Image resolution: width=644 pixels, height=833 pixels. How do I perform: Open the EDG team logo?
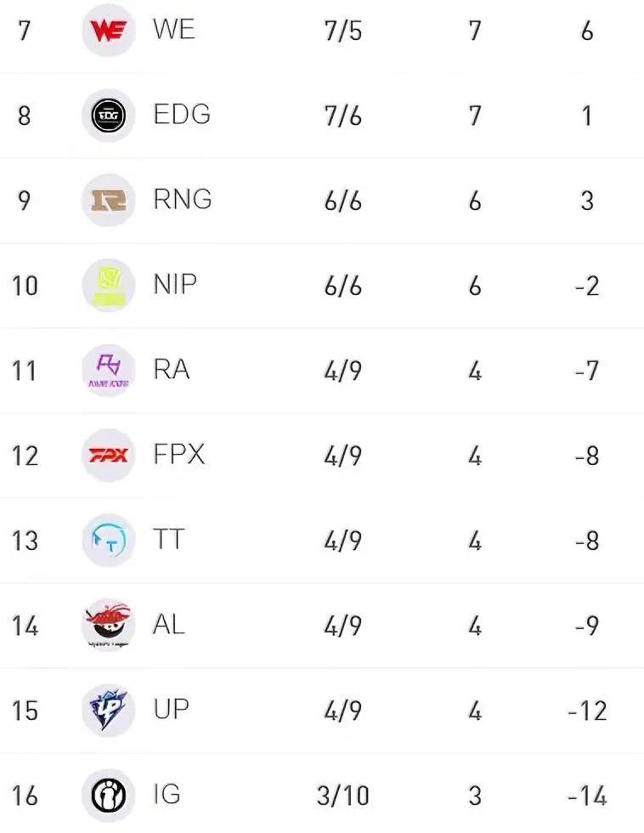point(109,116)
